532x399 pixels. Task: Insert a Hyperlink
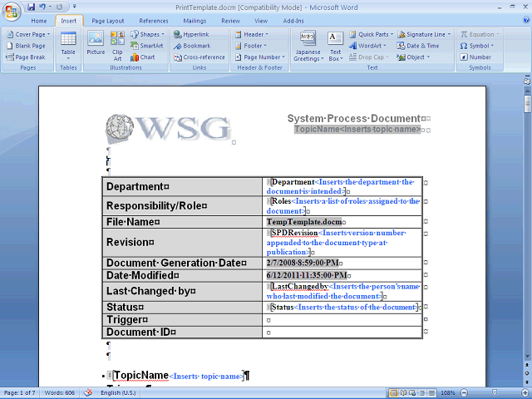pyautogui.click(x=192, y=34)
